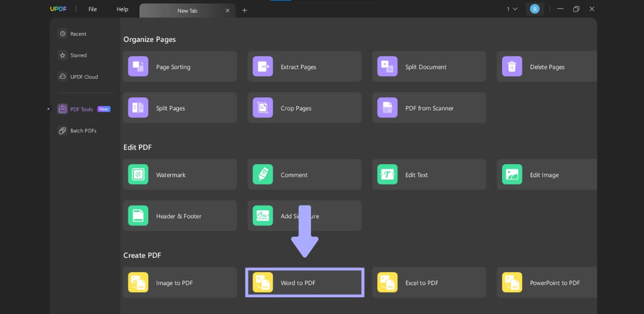644x314 pixels.
Task: Open the Split Pages icon
Action: (x=138, y=108)
